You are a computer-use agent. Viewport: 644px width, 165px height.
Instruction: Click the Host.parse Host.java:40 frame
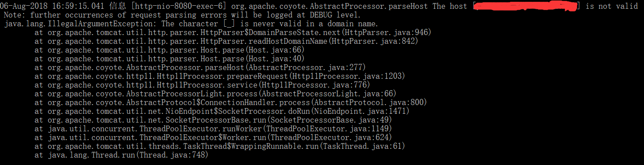point(170,59)
